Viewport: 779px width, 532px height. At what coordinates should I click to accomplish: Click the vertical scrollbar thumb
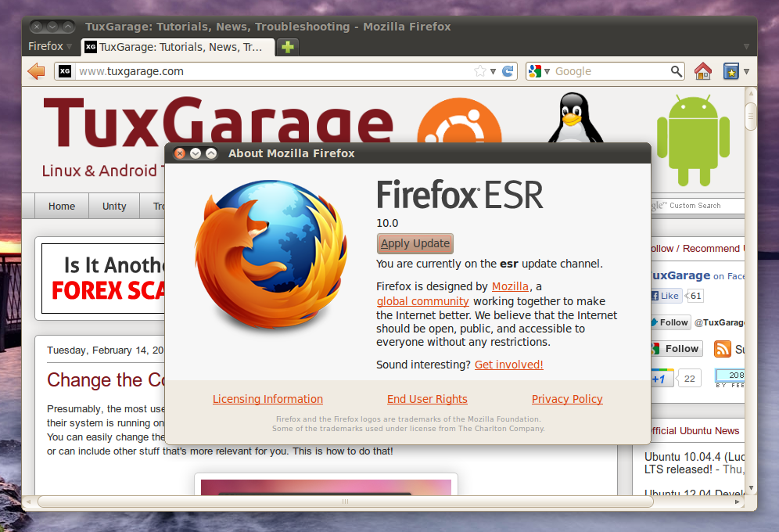click(x=751, y=117)
